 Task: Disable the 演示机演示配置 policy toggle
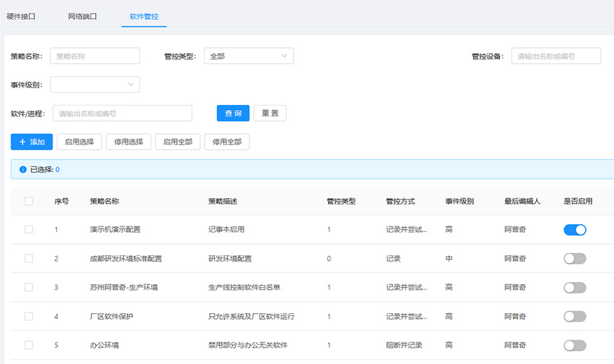(x=575, y=229)
